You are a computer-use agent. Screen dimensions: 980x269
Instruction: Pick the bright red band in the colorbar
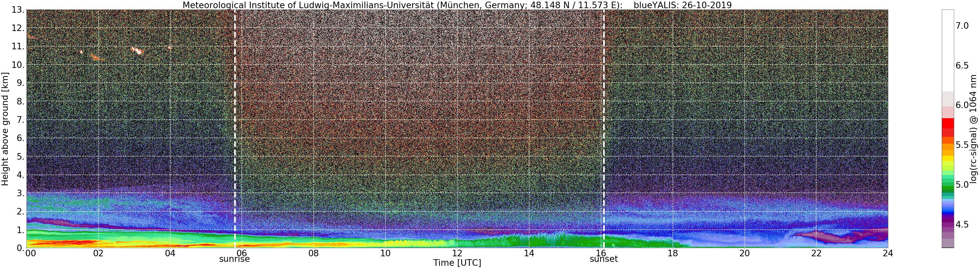click(x=948, y=124)
